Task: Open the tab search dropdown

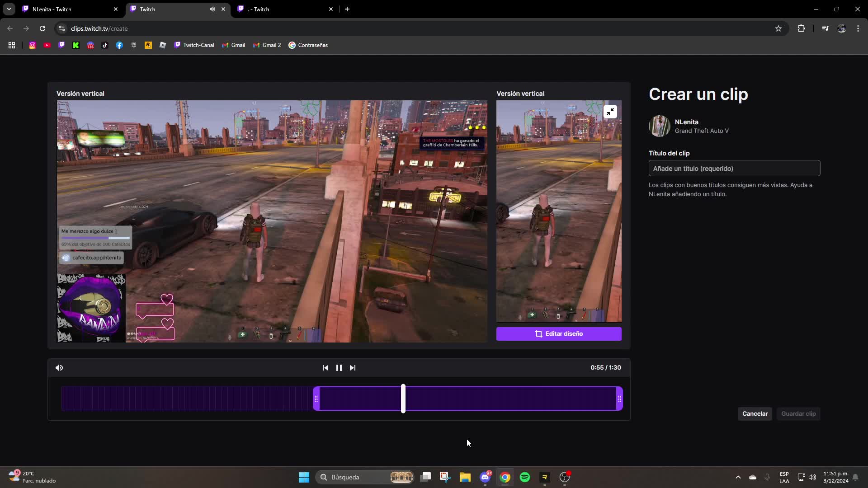Action: click(x=9, y=9)
